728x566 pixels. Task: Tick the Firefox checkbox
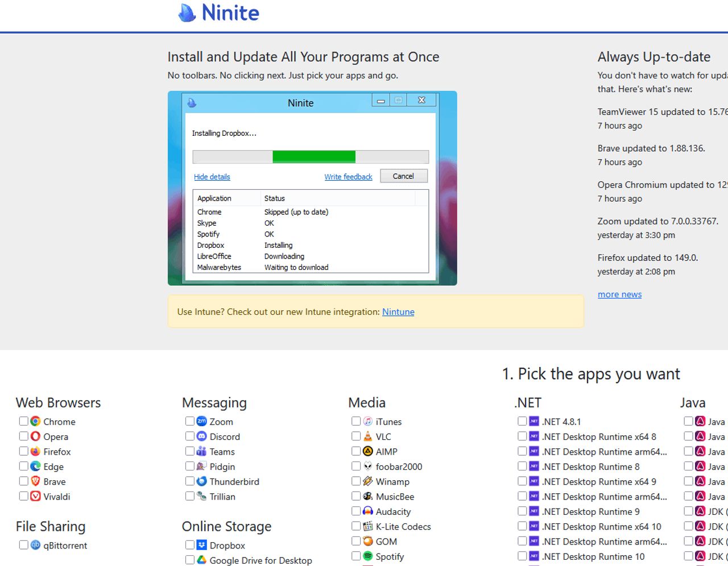click(23, 451)
